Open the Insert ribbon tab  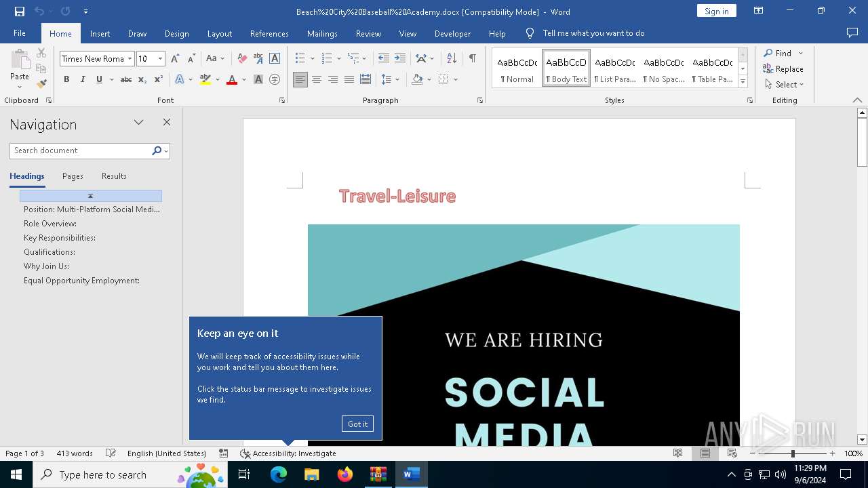(x=100, y=33)
